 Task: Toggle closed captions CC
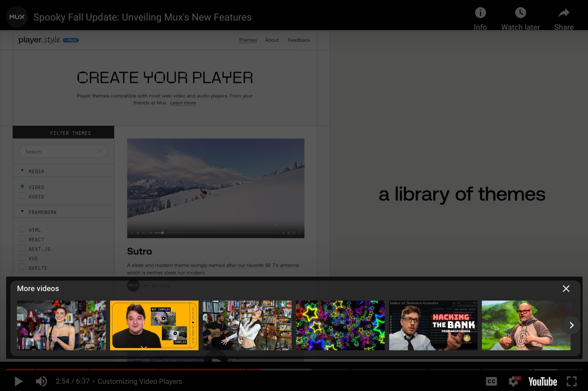click(491, 381)
